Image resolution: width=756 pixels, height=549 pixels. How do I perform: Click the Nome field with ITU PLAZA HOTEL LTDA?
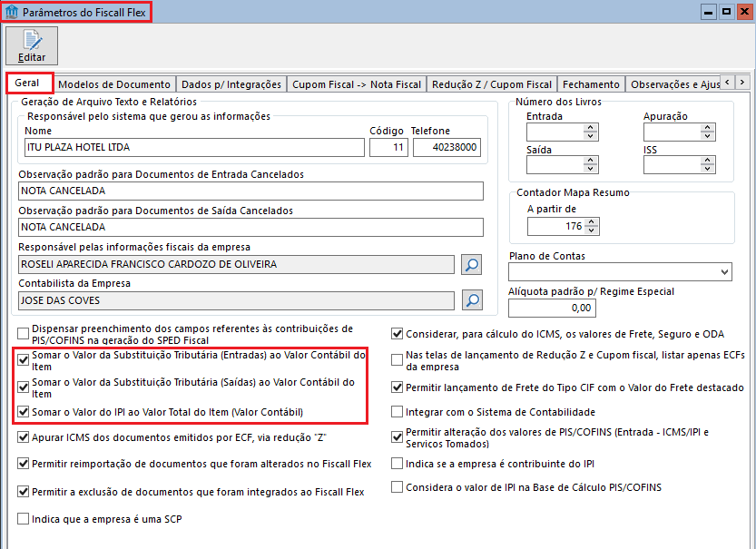(x=194, y=148)
